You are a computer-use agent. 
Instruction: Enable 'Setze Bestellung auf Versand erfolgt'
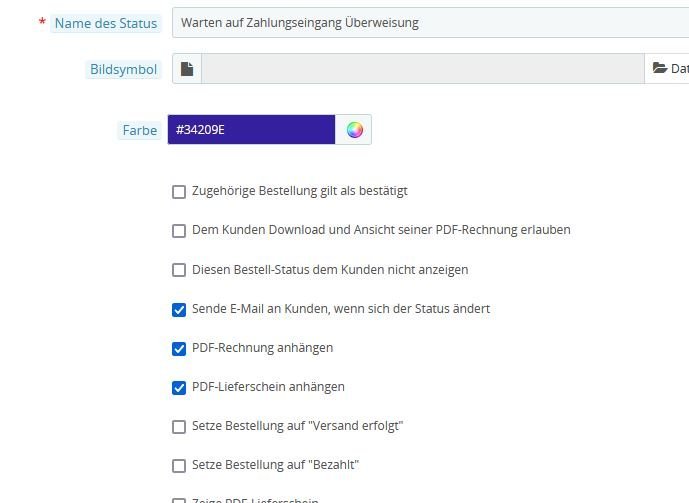[x=179, y=427]
